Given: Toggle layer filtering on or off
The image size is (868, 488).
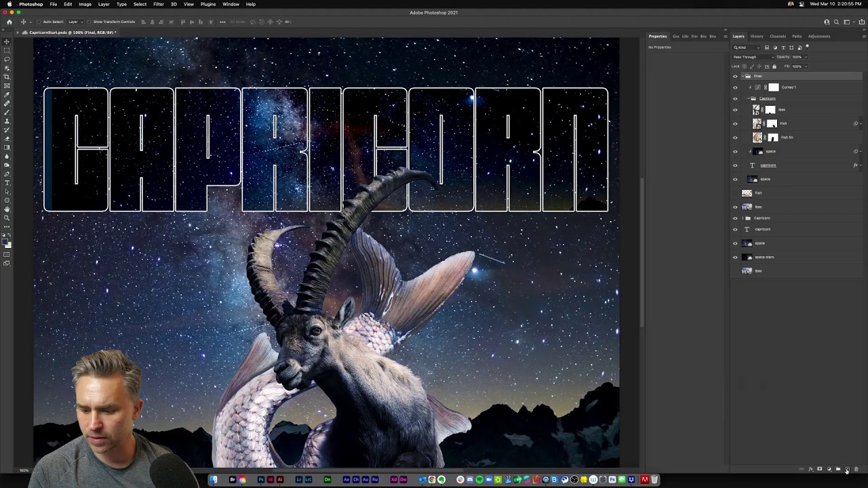Looking at the screenshot, I should point(807,46).
